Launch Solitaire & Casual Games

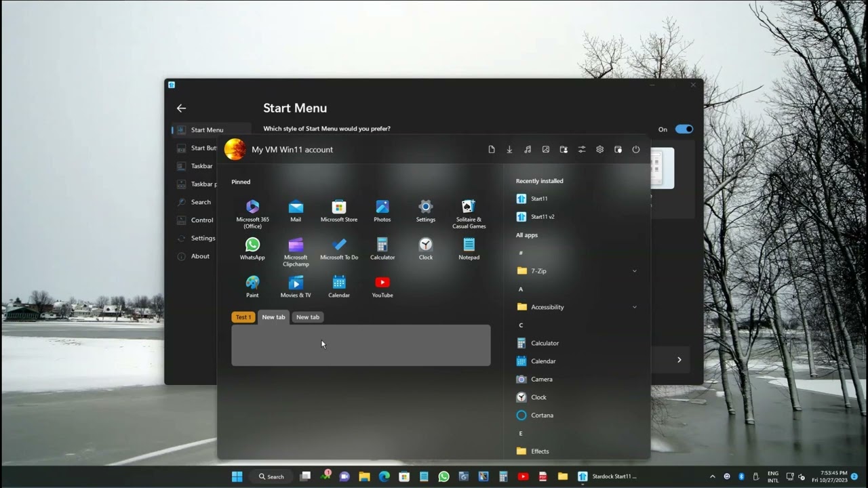pyautogui.click(x=469, y=214)
